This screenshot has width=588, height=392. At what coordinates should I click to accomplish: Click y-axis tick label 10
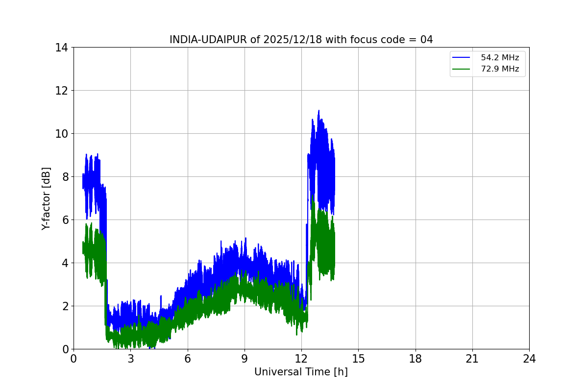coord(61,134)
